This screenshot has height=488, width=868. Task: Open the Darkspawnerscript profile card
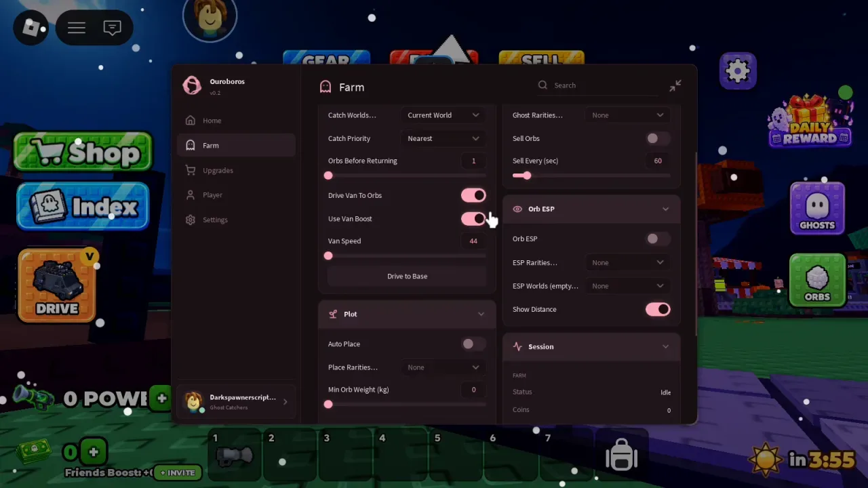point(236,401)
